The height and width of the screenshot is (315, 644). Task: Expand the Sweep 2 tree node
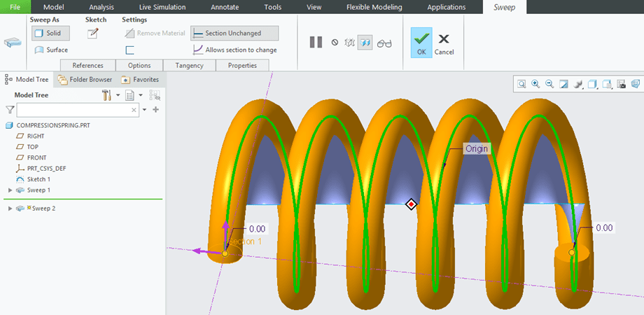10,208
